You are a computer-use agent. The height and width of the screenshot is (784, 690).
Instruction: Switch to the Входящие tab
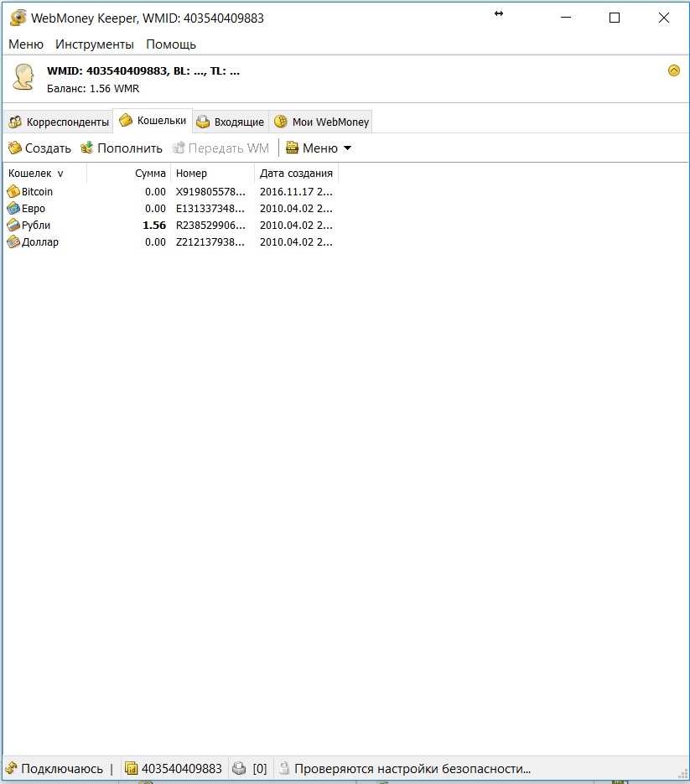(230, 122)
